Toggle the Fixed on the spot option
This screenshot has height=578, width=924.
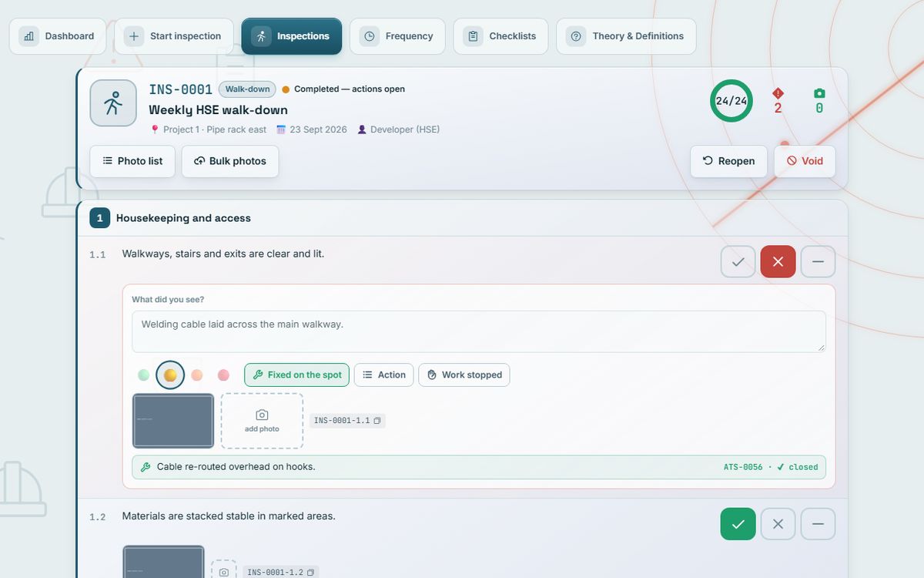click(297, 375)
